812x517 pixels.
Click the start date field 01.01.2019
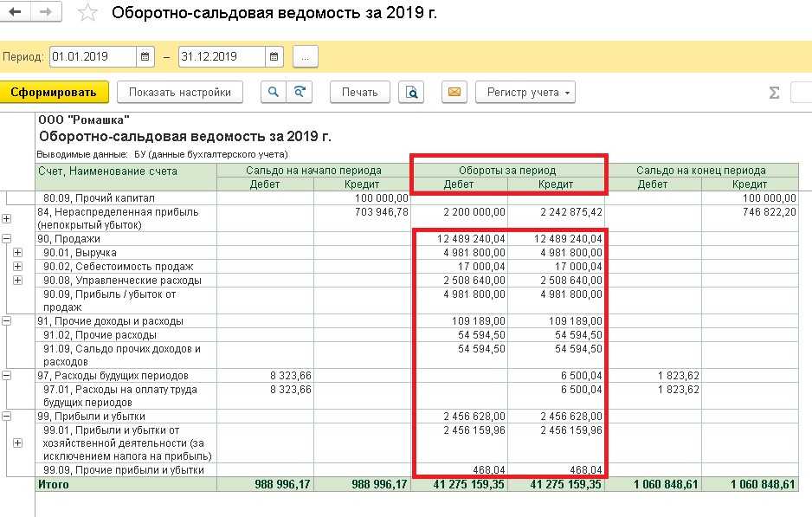pyautogui.click(x=93, y=56)
